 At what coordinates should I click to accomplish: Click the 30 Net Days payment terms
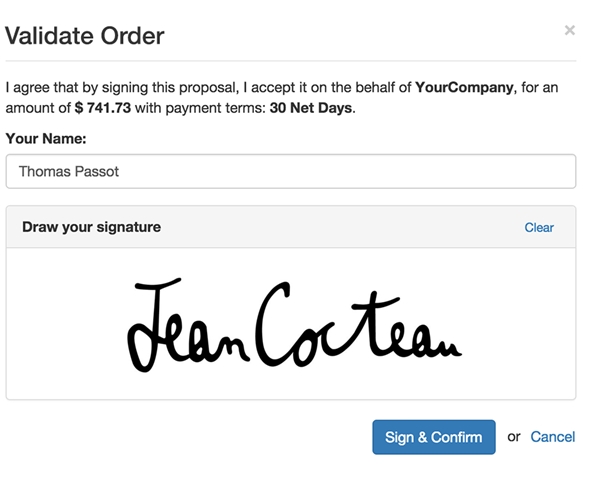click(x=311, y=108)
